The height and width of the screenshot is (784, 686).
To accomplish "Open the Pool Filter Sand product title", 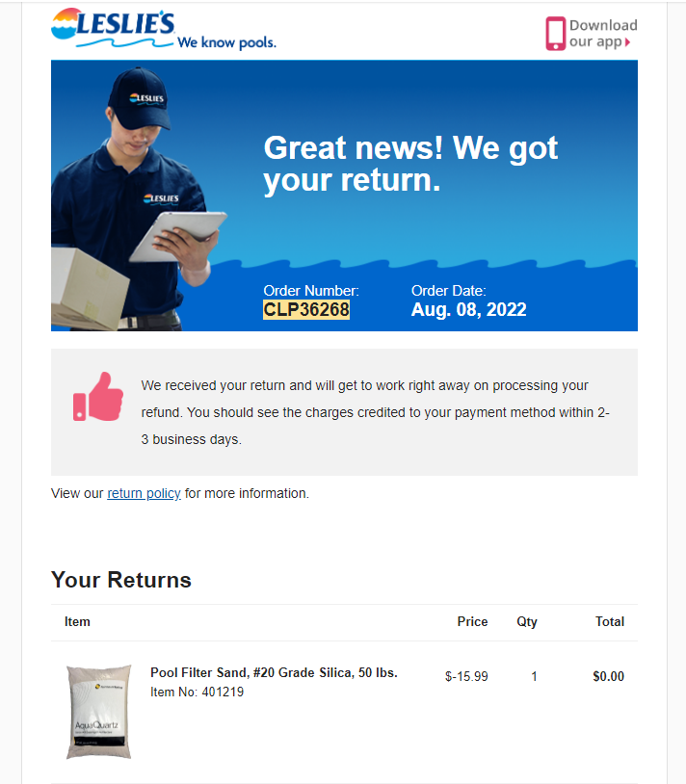I will [x=274, y=672].
